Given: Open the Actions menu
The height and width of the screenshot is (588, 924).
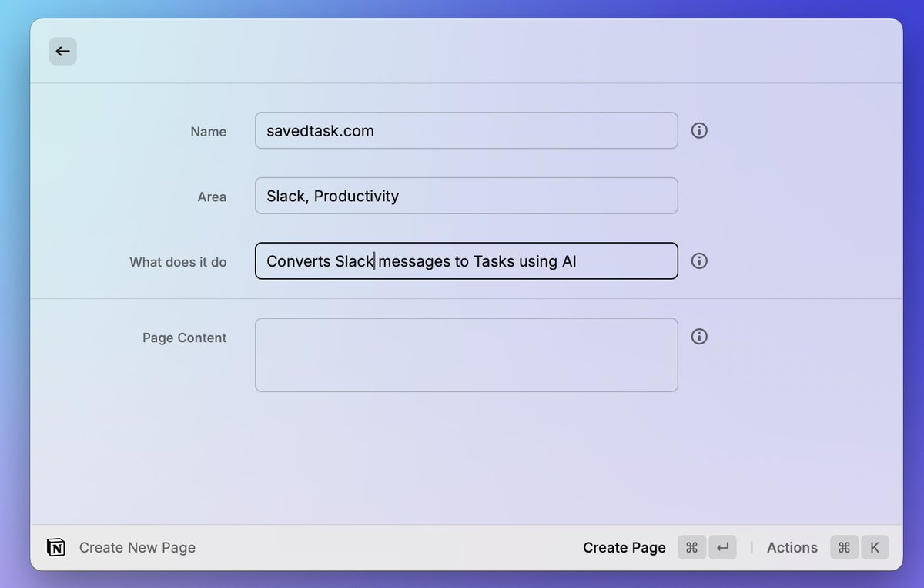Looking at the screenshot, I should (x=792, y=547).
